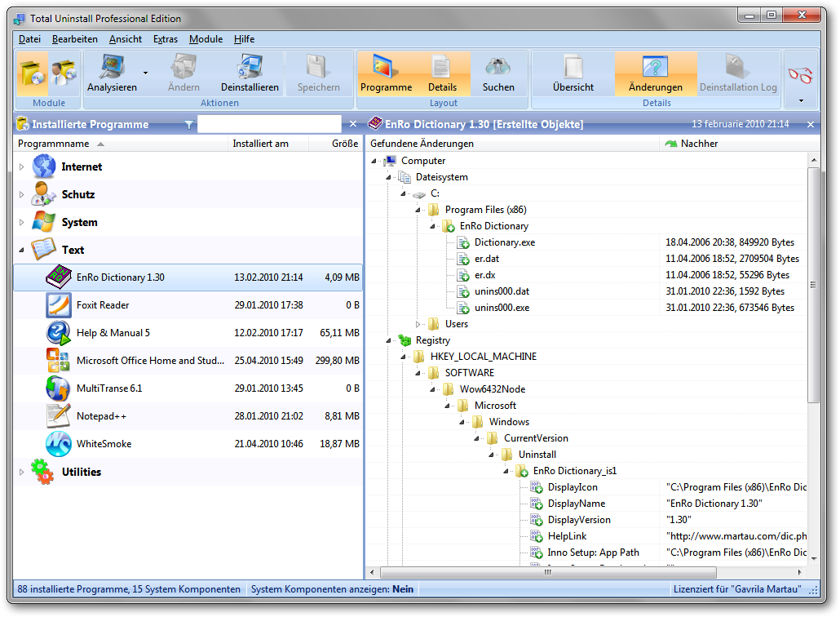840x617 pixels.
Task: Select the Microsoft Office Home and Student icon
Action: [58, 360]
